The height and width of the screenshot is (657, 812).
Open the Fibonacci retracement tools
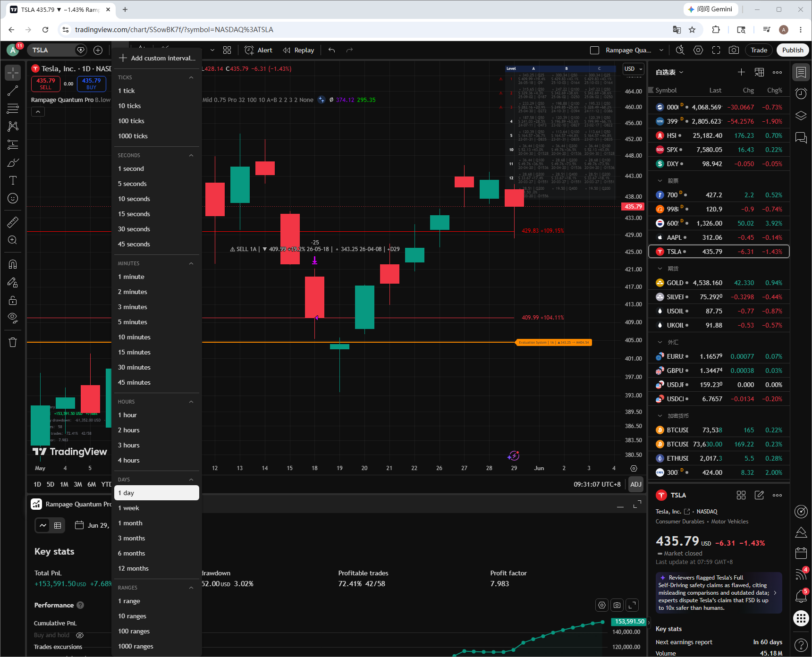click(x=13, y=109)
